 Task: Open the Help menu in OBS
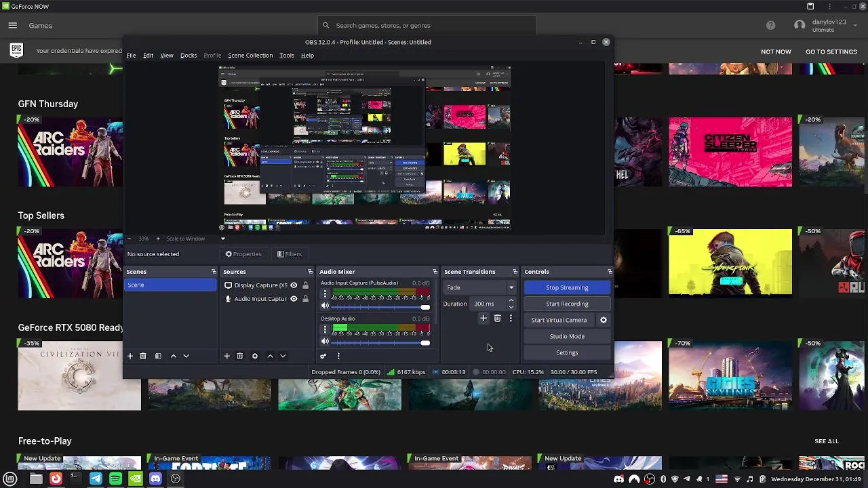pyautogui.click(x=307, y=56)
